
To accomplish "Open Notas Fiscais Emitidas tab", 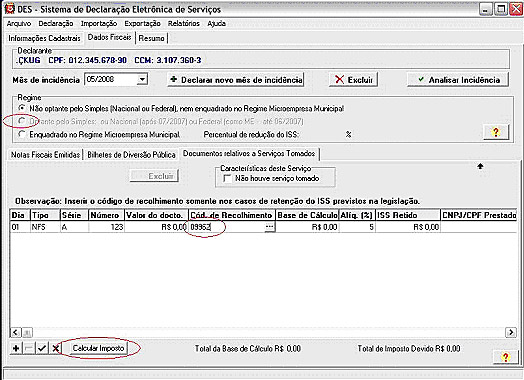I will [x=45, y=155].
